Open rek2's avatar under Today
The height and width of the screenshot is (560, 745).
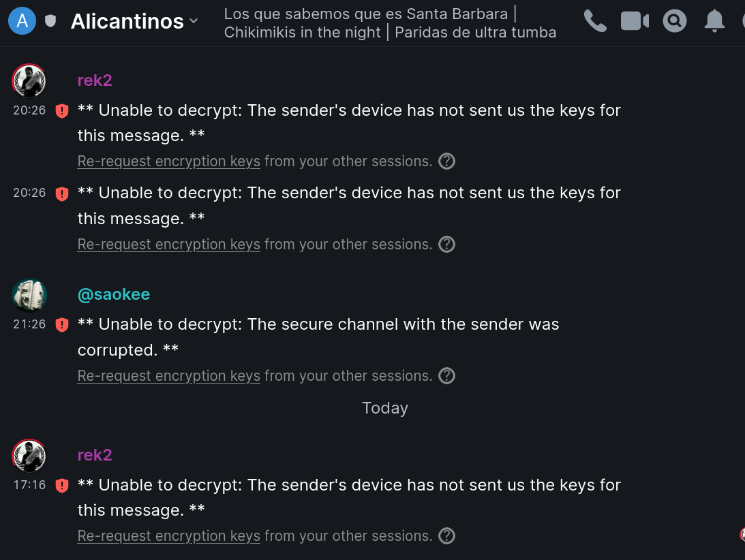click(29, 456)
